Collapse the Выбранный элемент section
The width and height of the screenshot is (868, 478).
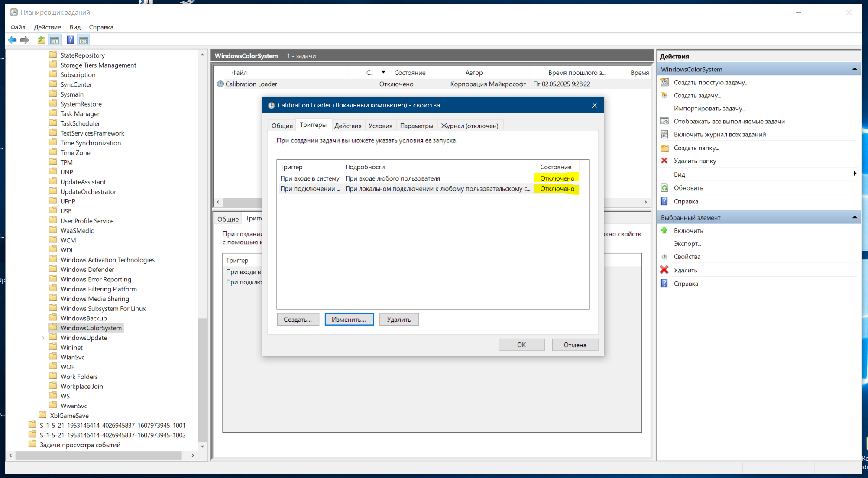point(854,217)
